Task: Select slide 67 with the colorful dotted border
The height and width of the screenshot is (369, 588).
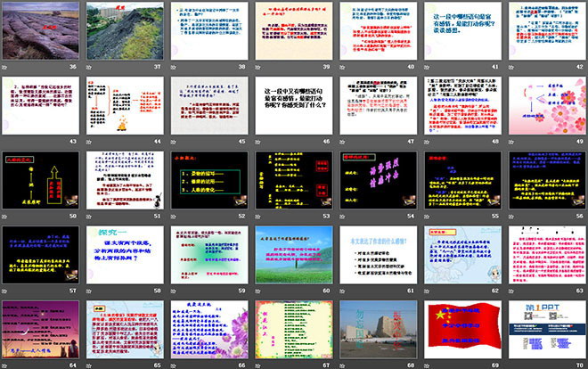Action: pyautogui.click(x=294, y=329)
